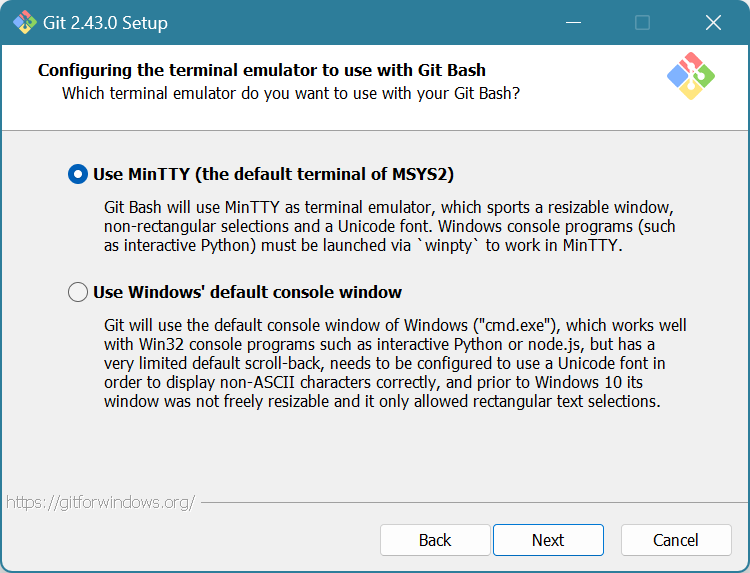This screenshot has width=750, height=573.
Task: Click the 'Use MinTTY (the default terminal of MSYS2)' label
Action: pos(273,174)
